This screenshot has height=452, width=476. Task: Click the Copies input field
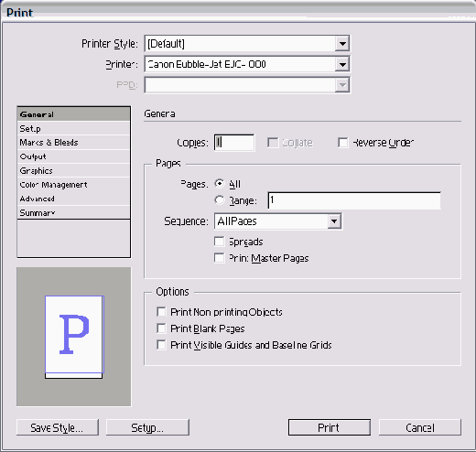(234, 143)
